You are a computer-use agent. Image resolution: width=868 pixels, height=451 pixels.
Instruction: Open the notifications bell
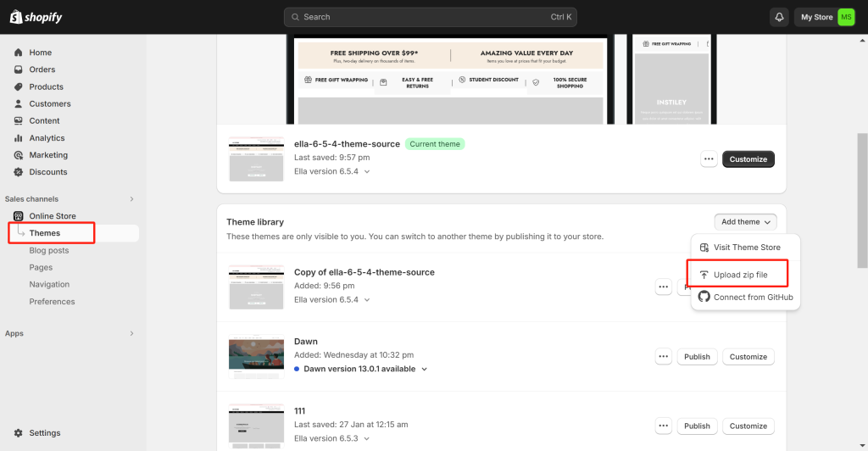click(779, 17)
